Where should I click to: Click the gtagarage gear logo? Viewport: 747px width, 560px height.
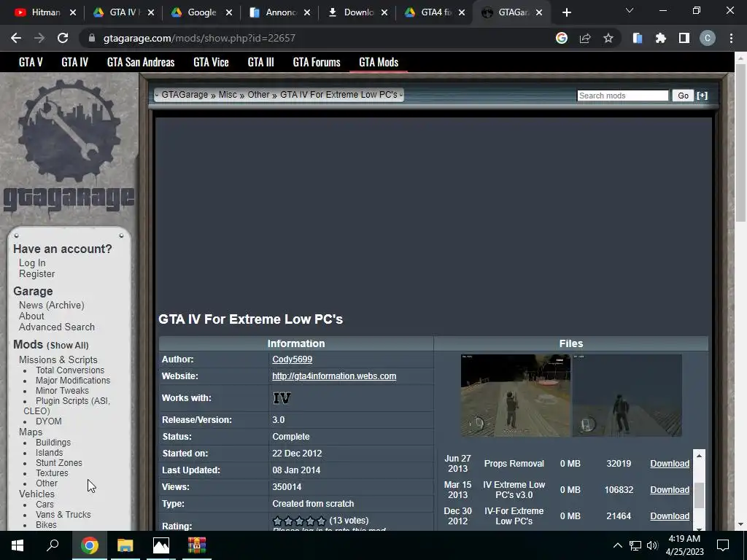(69, 145)
